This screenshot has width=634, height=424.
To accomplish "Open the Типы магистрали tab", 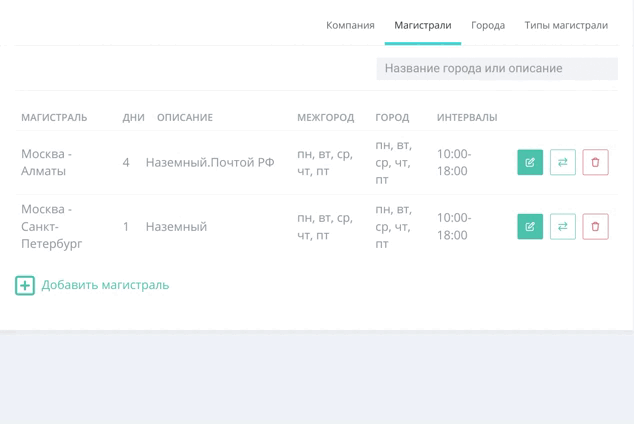I will tap(566, 25).
